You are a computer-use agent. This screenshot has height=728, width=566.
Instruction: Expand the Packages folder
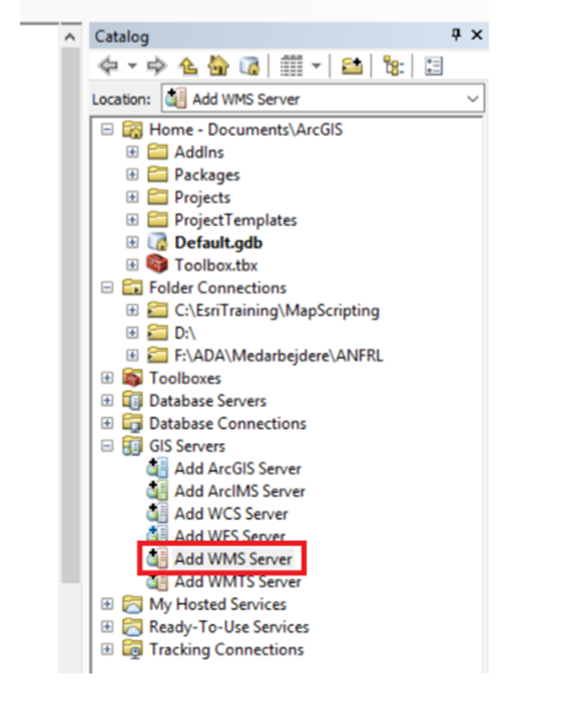[133, 174]
